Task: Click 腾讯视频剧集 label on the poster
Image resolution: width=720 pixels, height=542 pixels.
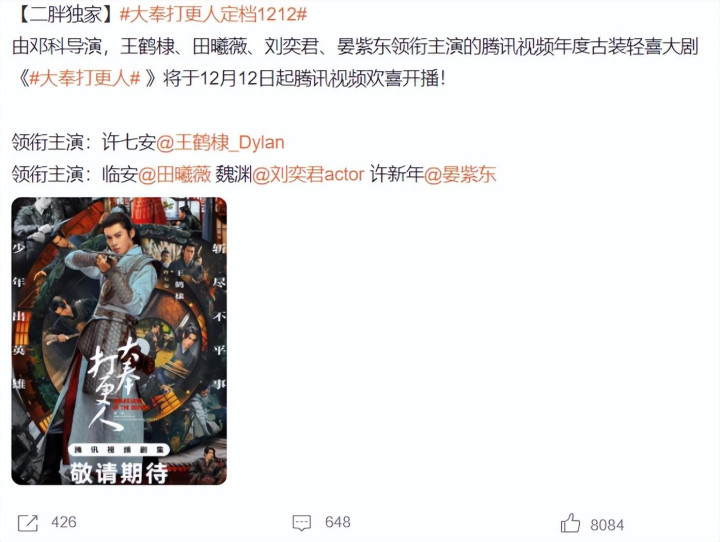Action: tap(119, 450)
